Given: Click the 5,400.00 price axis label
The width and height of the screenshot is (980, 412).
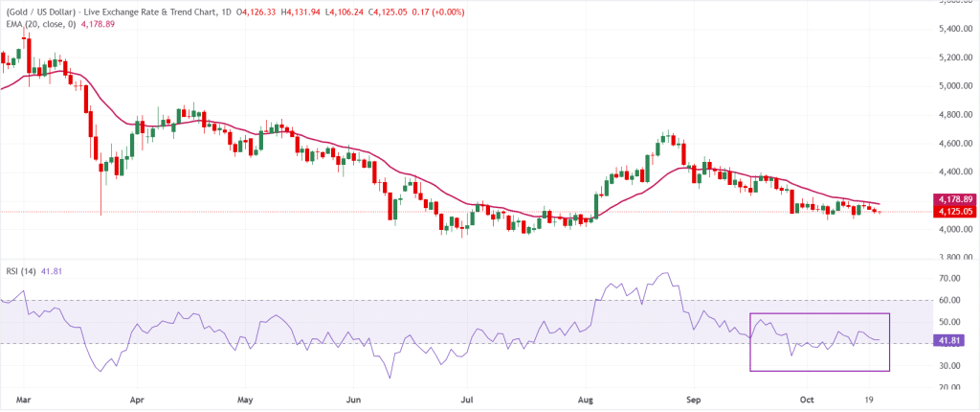Looking at the screenshot, I should (x=954, y=30).
